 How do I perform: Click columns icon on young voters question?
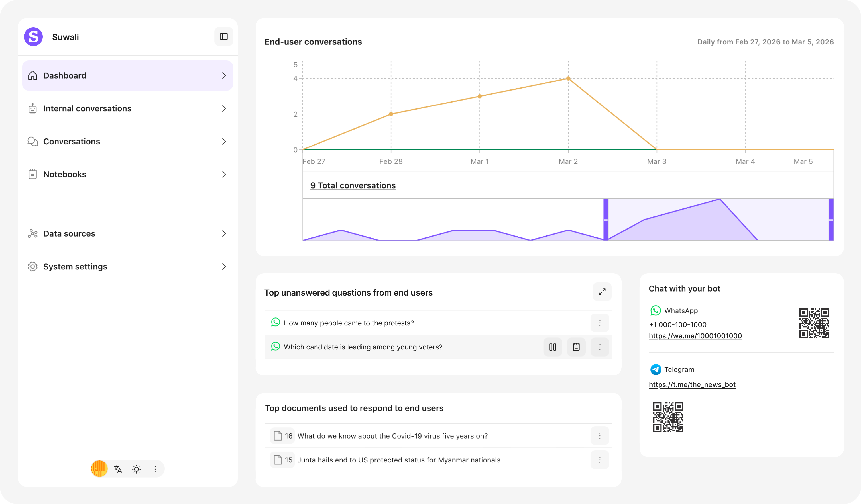tap(552, 347)
